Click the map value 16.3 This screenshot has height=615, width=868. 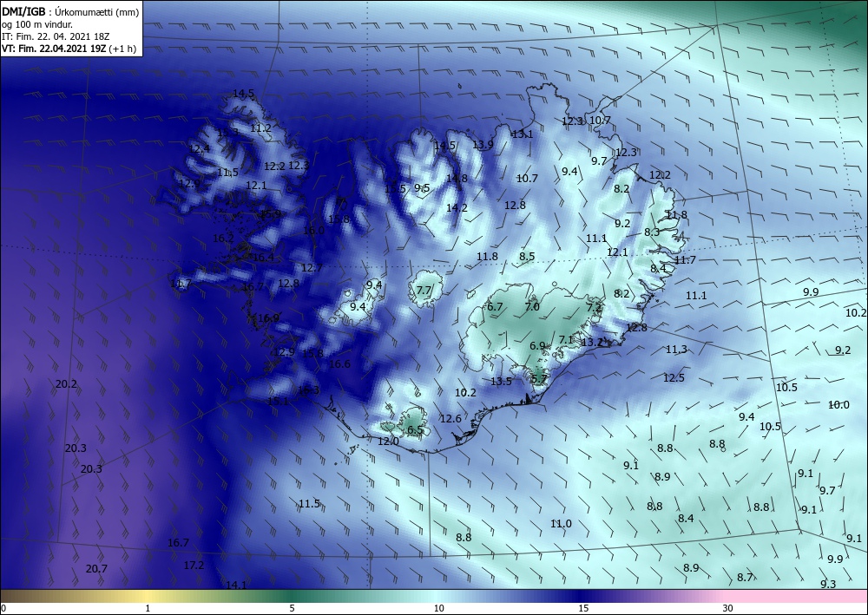[x=308, y=390]
